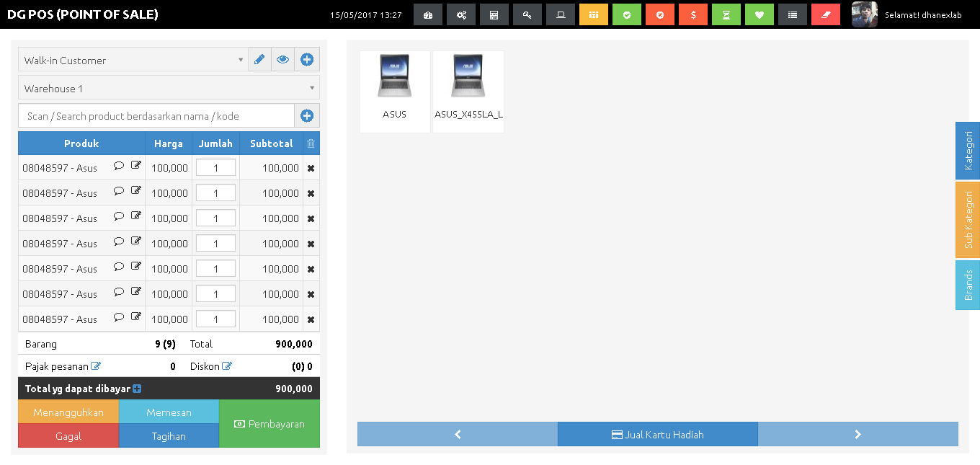
Task: Open the calculator tool
Action: 494,14
